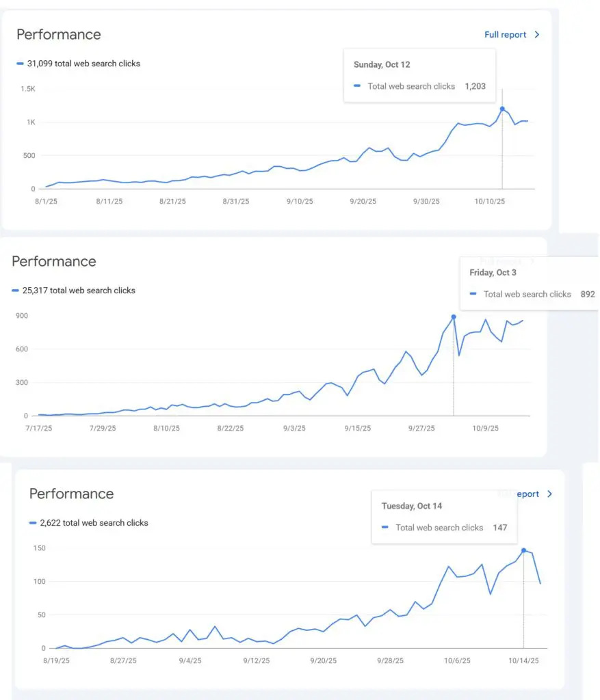Toggle the clicks metric in the middle chart

pyautogui.click(x=74, y=290)
